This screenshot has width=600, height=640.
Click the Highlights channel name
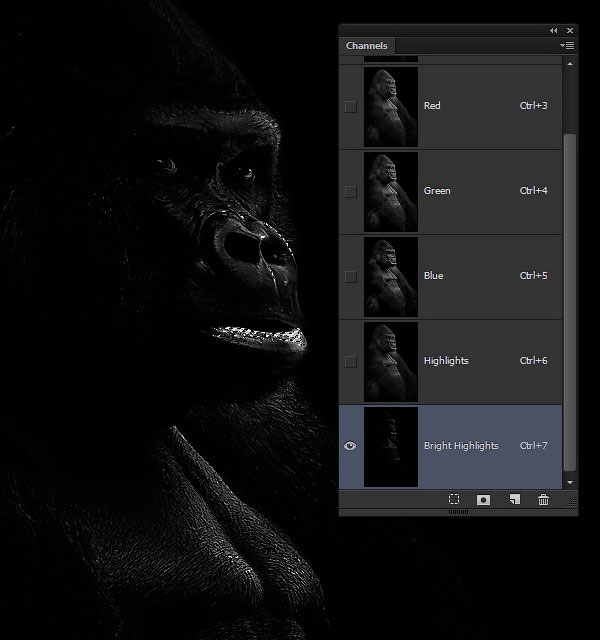(x=446, y=361)
